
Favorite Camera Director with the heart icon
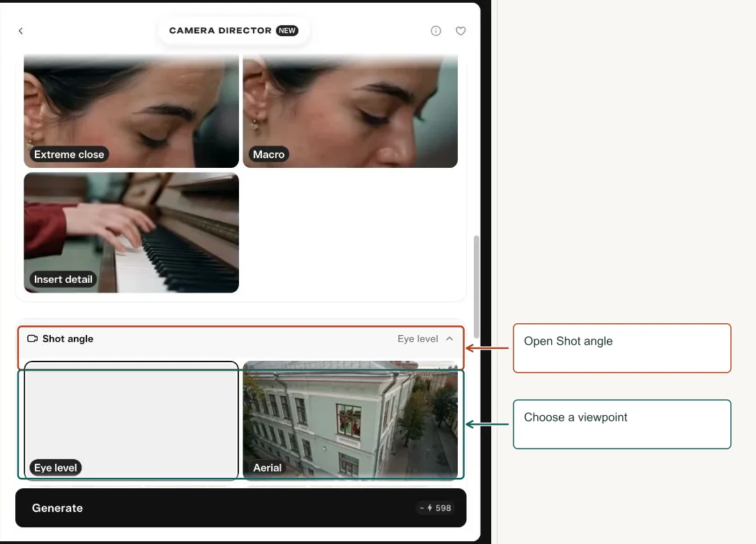pyautogui.click(x=461, y=31)
